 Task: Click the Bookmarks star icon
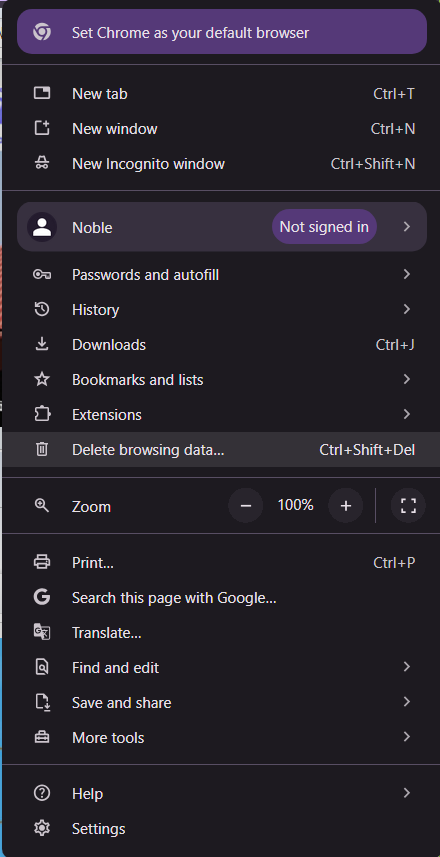click(42, 379)
